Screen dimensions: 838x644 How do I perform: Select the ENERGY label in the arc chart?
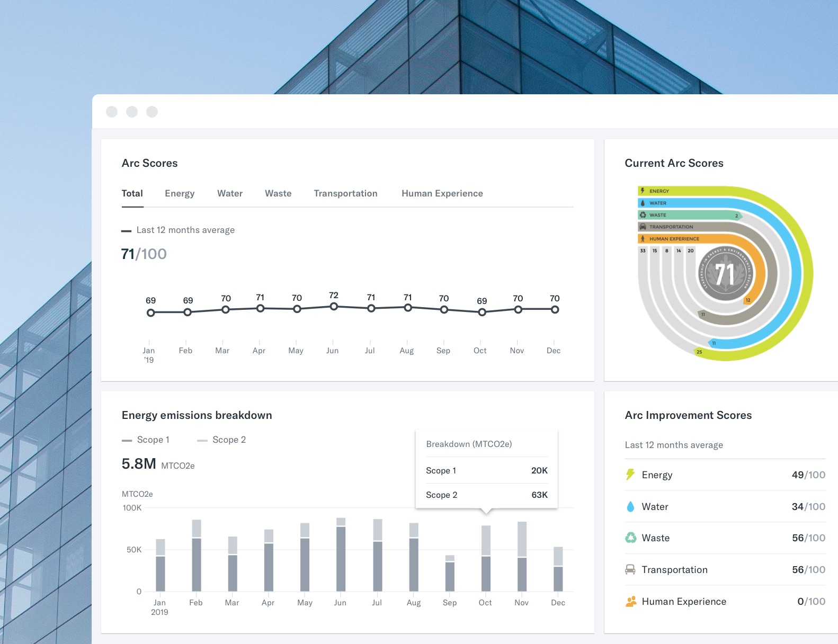pyautogui.click(x=659, y=191)
